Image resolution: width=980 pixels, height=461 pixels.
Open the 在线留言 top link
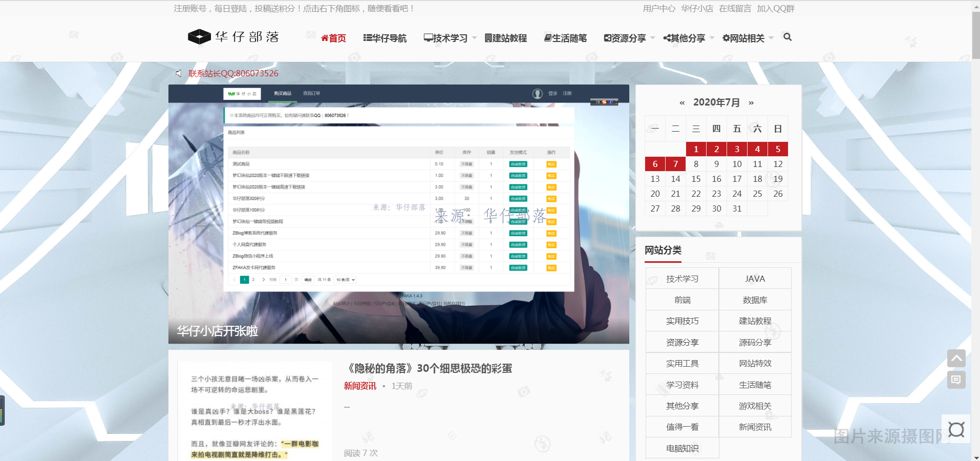click(x=735, y=8)
